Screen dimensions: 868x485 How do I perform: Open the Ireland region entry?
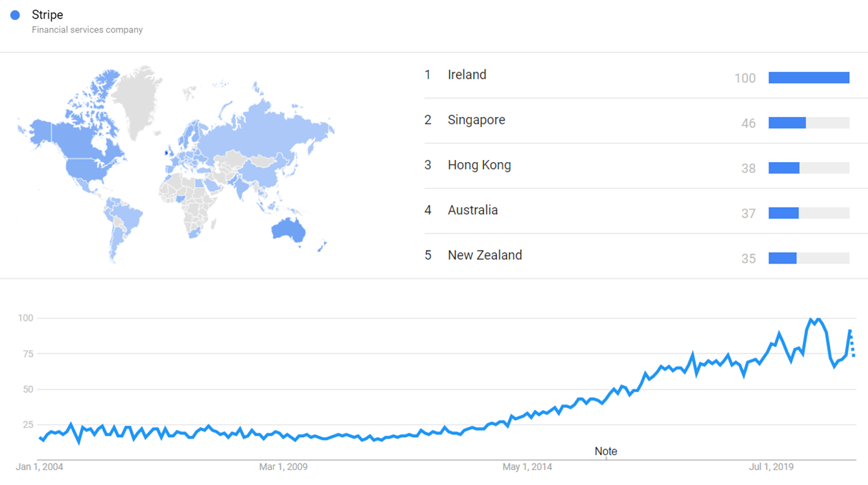pyautogui.click(x=636, y=76)
